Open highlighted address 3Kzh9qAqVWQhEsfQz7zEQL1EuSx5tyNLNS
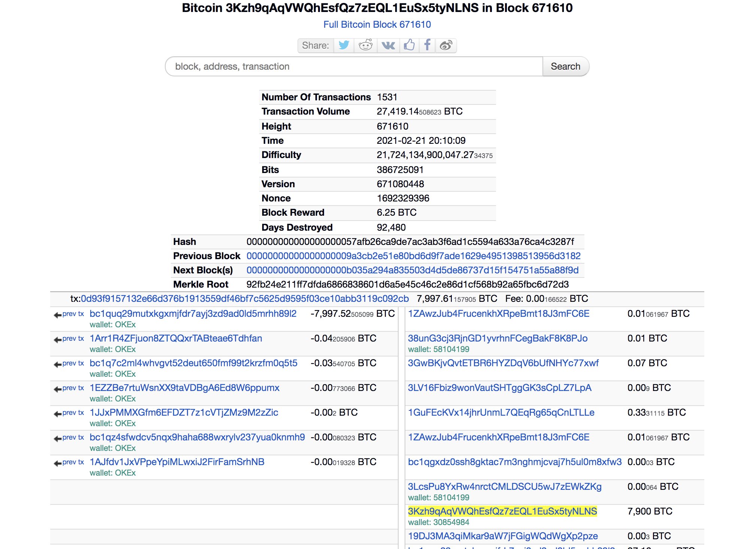Viewport: 756px width, 549px height. 502,512
